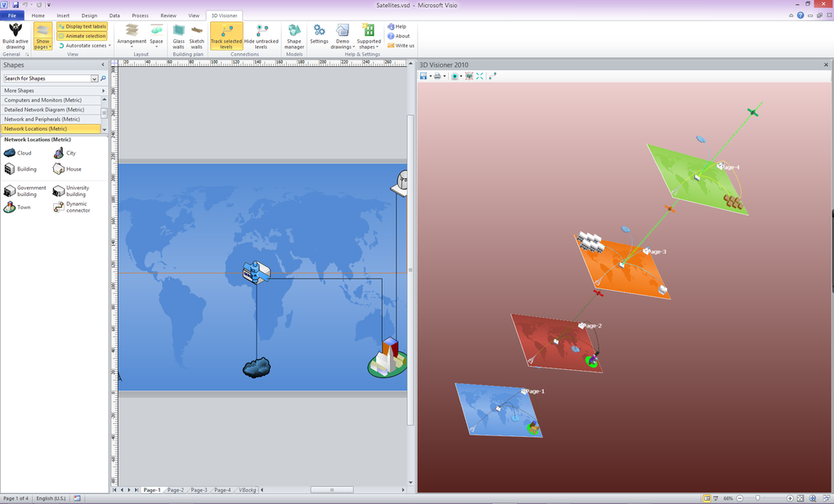
Task: Select Detailed Network Diagram (Metric) stencil
Action: pos(51,109)
